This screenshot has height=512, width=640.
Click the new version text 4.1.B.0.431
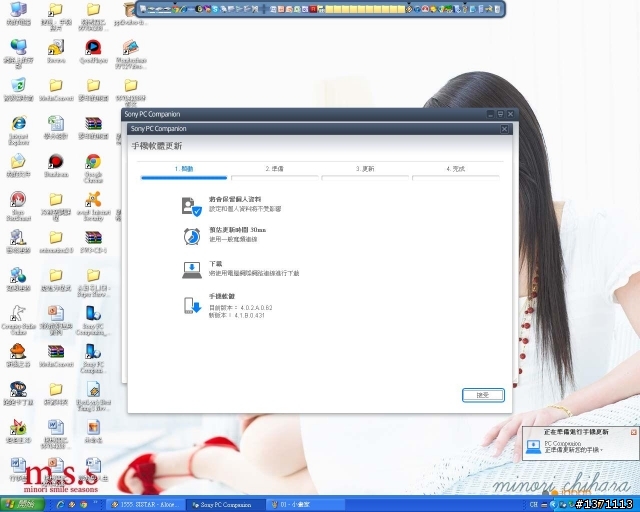237,315
